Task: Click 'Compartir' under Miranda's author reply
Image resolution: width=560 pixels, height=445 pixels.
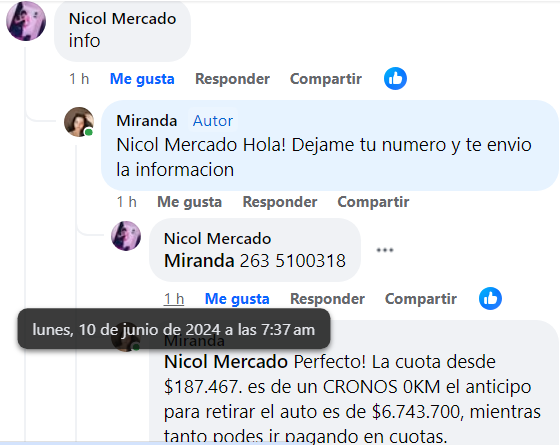Action: tap(374, 202)
